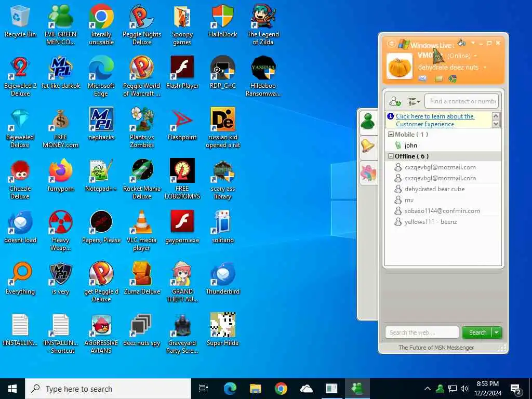Select the Everything search desktop icon

[20, 278]
